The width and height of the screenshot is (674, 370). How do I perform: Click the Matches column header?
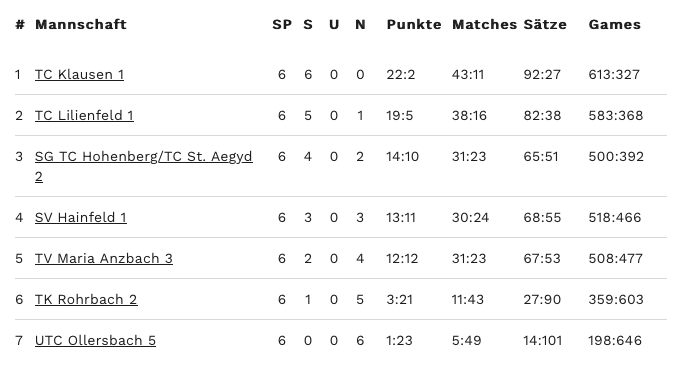(484, 24)
